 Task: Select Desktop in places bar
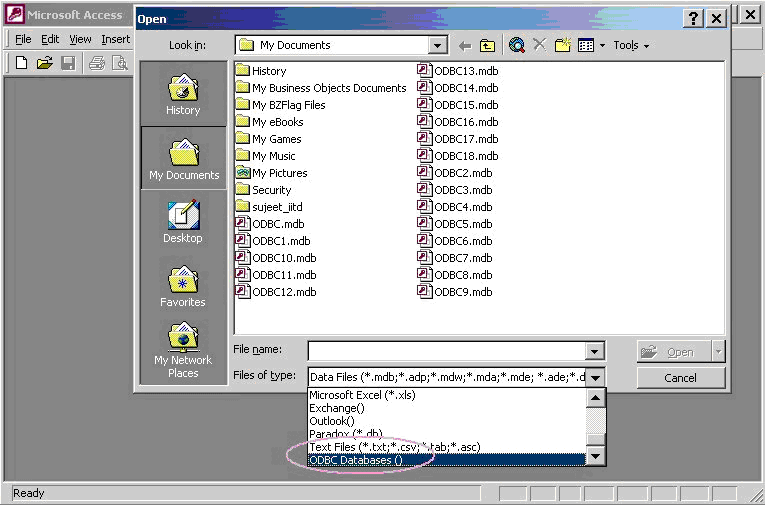(x=183, y=222)
